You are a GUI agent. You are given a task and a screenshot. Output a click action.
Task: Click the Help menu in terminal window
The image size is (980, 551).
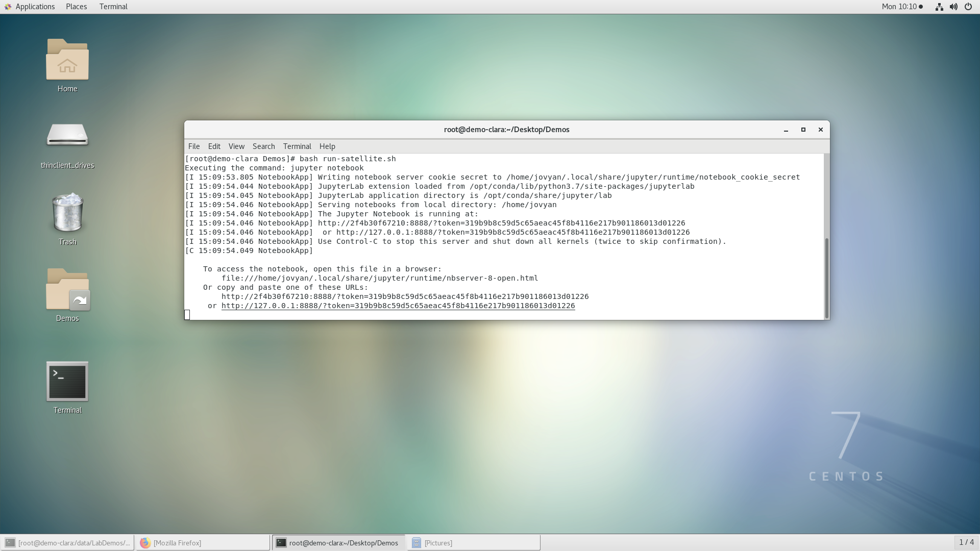pos(327,146)
